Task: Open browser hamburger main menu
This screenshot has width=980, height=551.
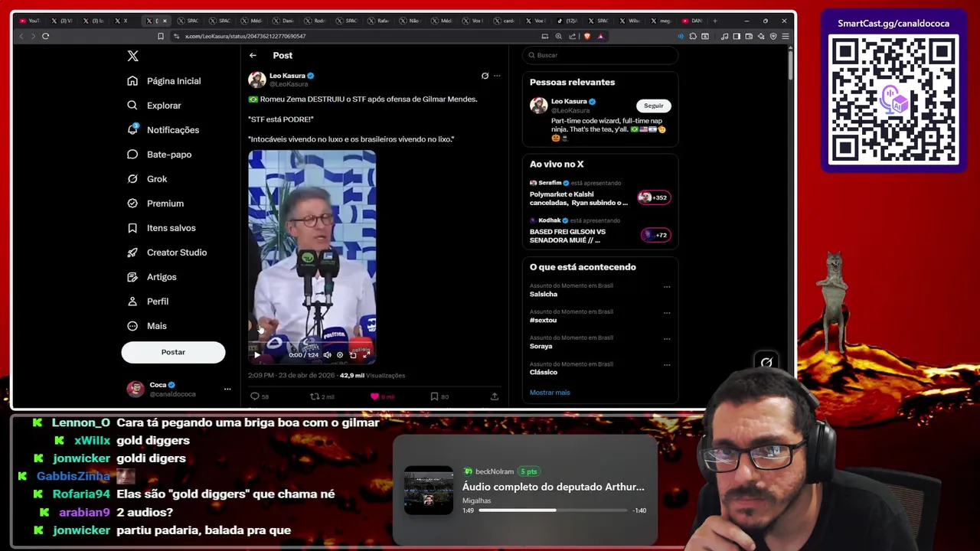Action: click(786, 36)
